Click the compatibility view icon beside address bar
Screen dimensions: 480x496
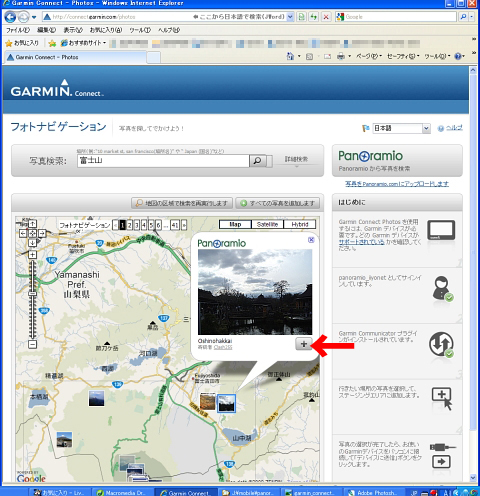(x=302, y=17)
